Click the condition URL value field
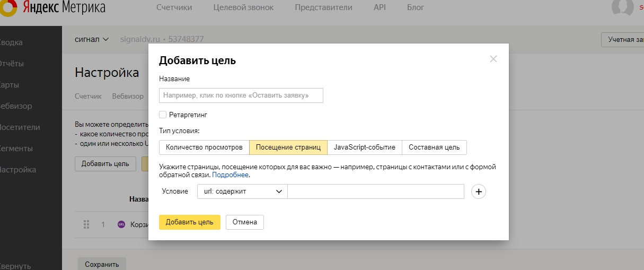 (x=376, y=191)
